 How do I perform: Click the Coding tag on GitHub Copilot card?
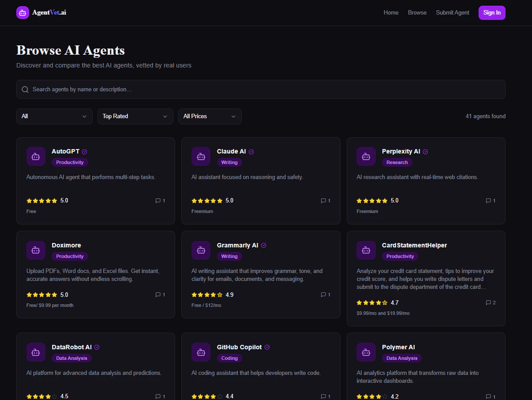tap(229, 358)
